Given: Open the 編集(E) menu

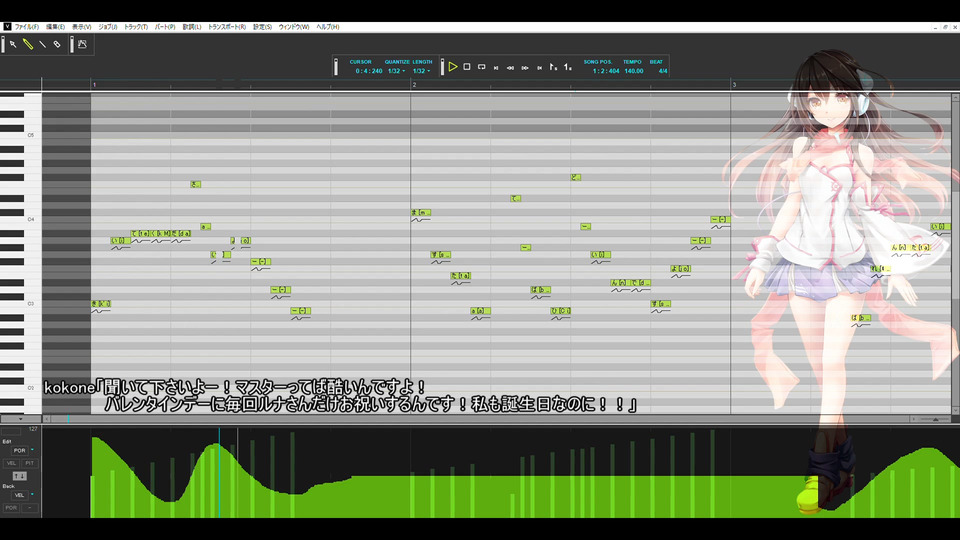Looking at the screenshot, I should [55, 27].
